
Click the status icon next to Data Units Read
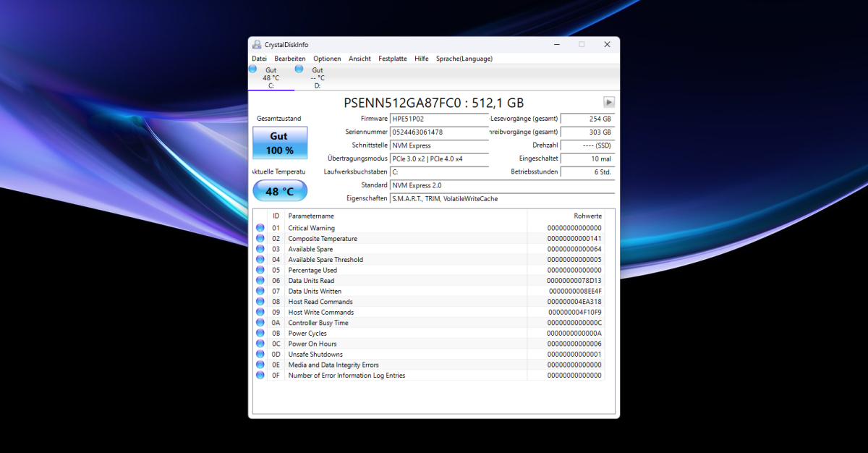[260, 280]
